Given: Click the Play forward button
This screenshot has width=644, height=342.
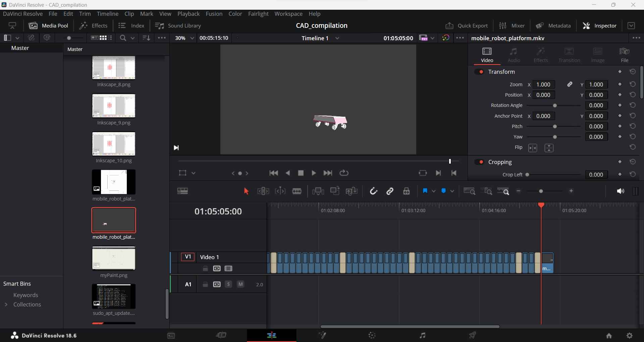Looking at the screenshot, I should coord(314,173).
